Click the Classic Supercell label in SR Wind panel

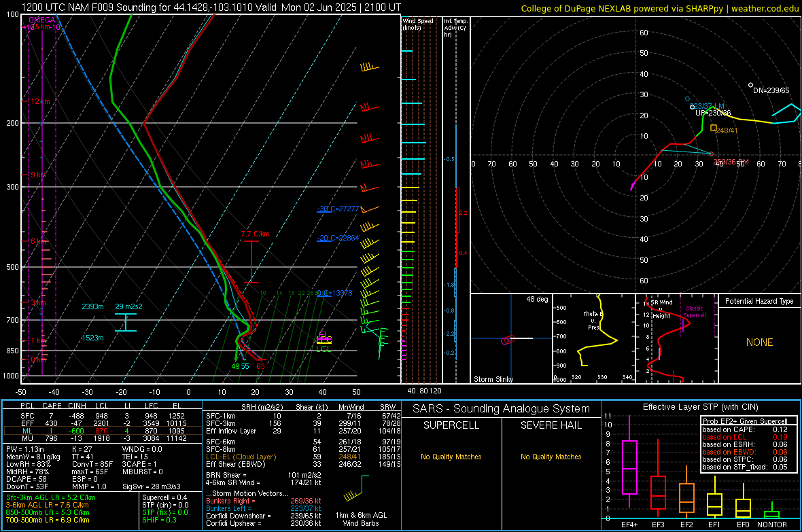tap(694, 312)
